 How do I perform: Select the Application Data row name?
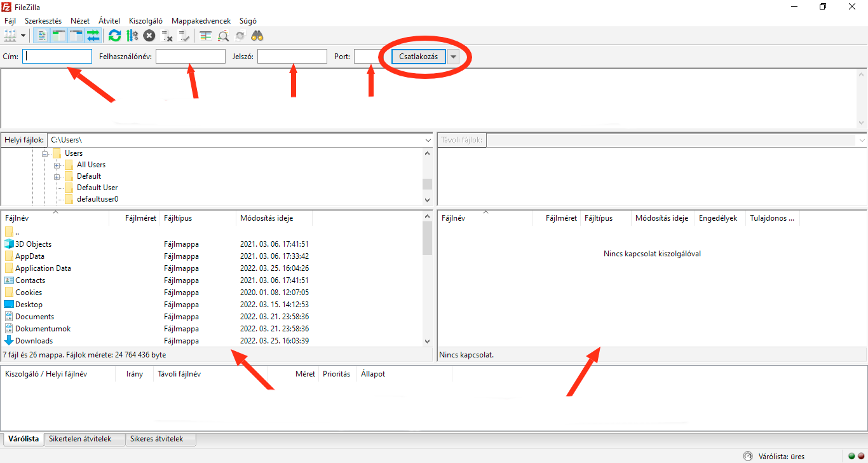coord(43,268)
